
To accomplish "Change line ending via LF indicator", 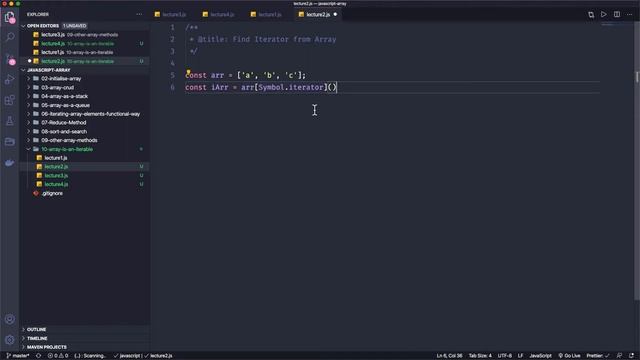I will (x=520, y=356).
